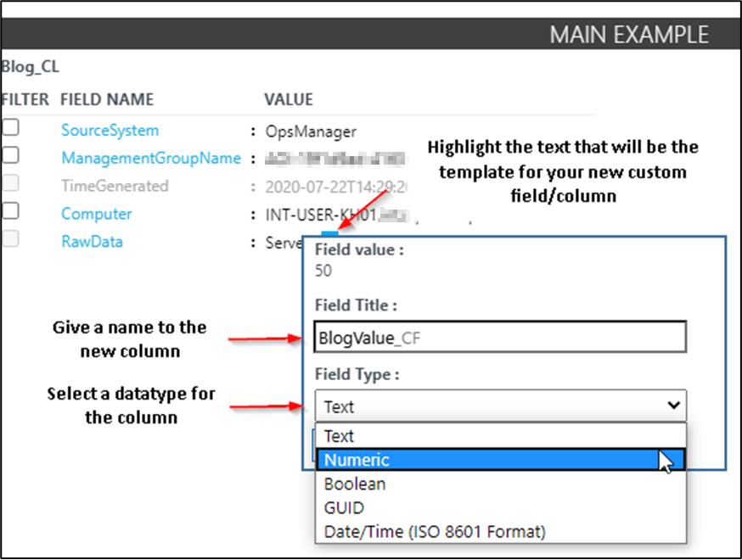Choose Boolean from the datatype options
Image resolution: width=742 pixels, height=560 pixels.
pos(354,483)
